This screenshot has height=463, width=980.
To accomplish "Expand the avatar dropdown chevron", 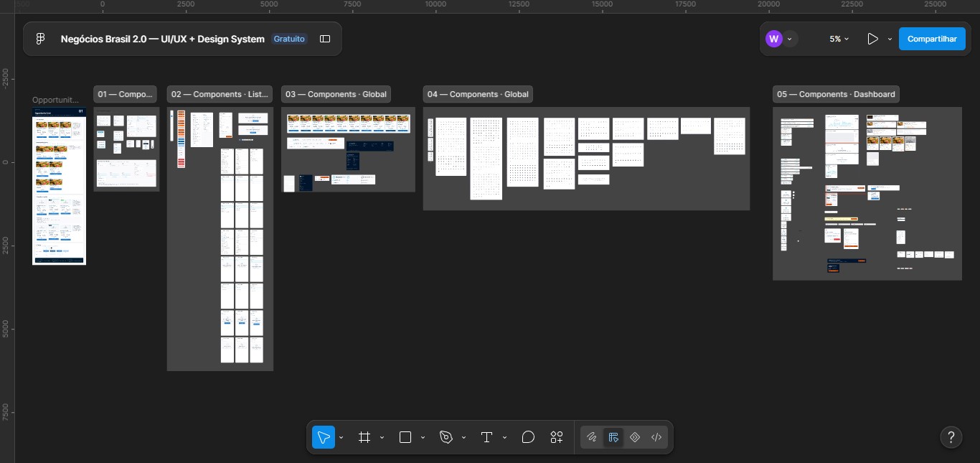I will (x=790, y=39).
